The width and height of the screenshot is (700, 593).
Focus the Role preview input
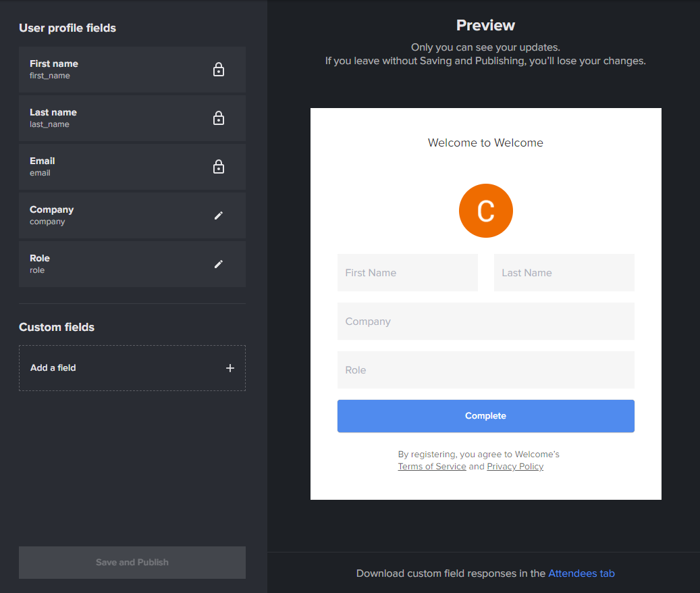486,370
